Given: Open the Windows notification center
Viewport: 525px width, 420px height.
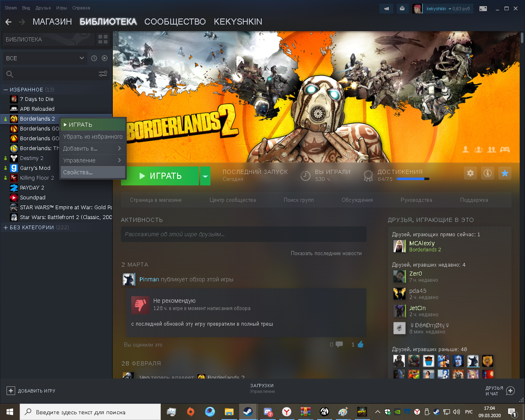Looking at the screenshot, I should (512, 412).
